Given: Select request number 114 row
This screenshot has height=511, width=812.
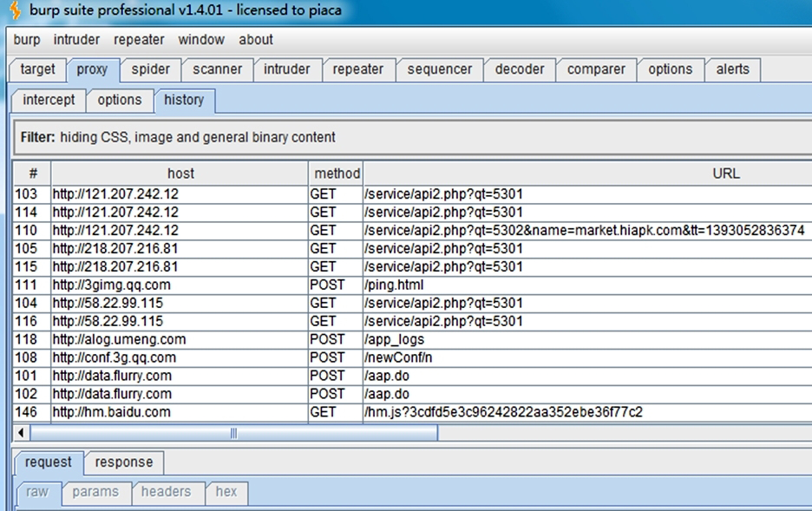Looking at the screenshot, I should click(413, 213).
